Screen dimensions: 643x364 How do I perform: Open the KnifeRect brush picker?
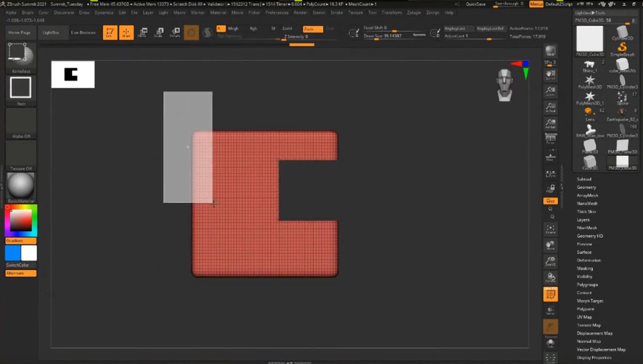21,57
